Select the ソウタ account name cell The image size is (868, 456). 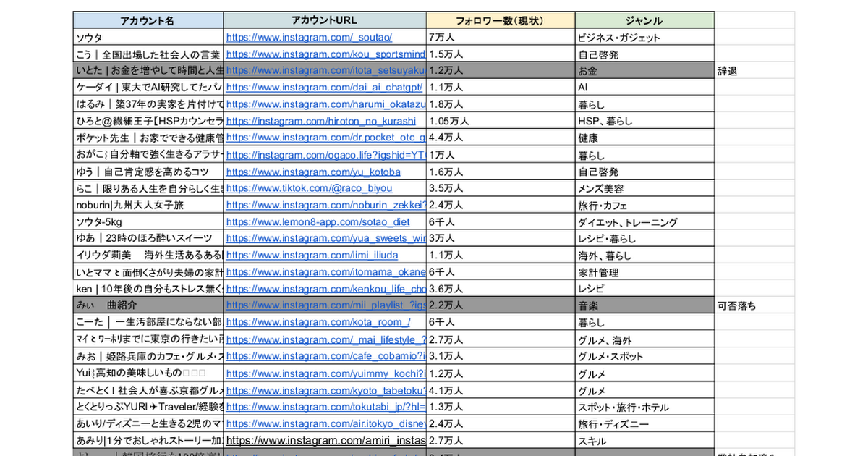(x=148, y=37)
